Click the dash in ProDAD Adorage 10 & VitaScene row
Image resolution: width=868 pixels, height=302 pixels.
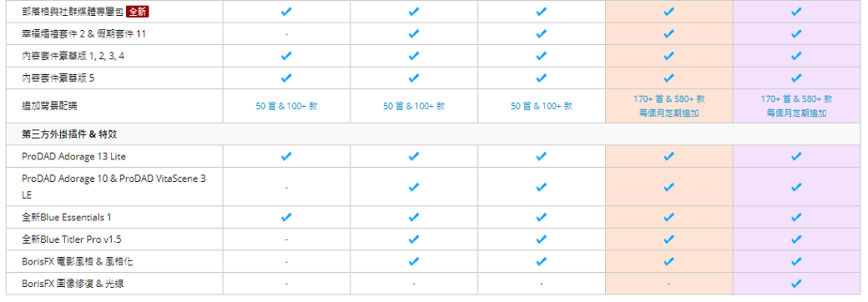pos(286,188)
